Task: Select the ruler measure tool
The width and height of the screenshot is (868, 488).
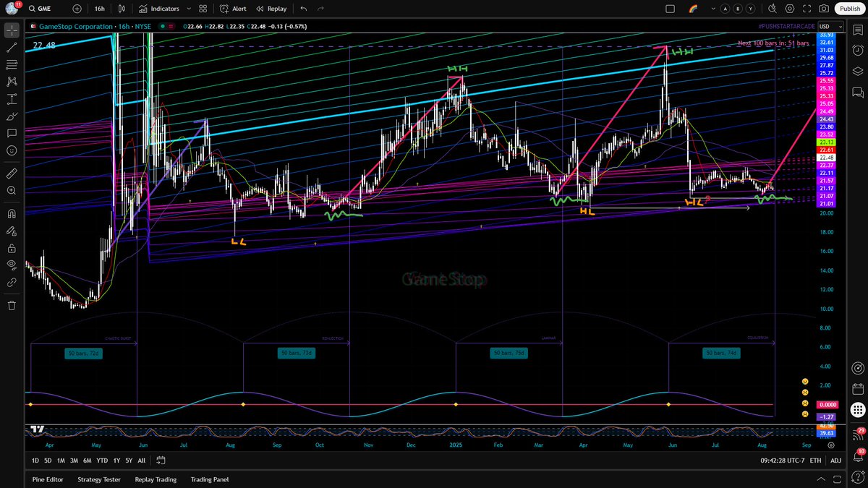Action: tap(12, 174)
